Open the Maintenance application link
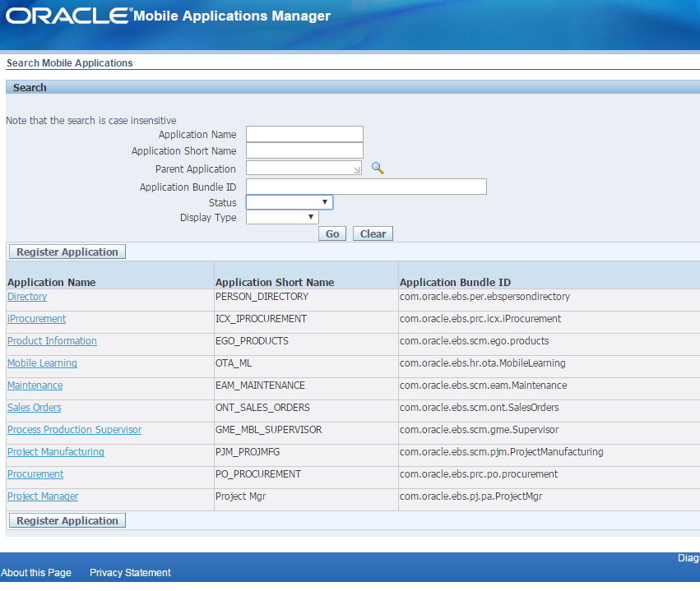 [x=35, y=386]
